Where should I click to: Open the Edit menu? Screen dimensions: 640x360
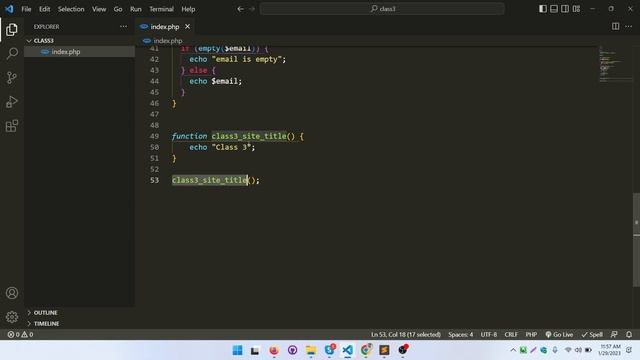44,9
